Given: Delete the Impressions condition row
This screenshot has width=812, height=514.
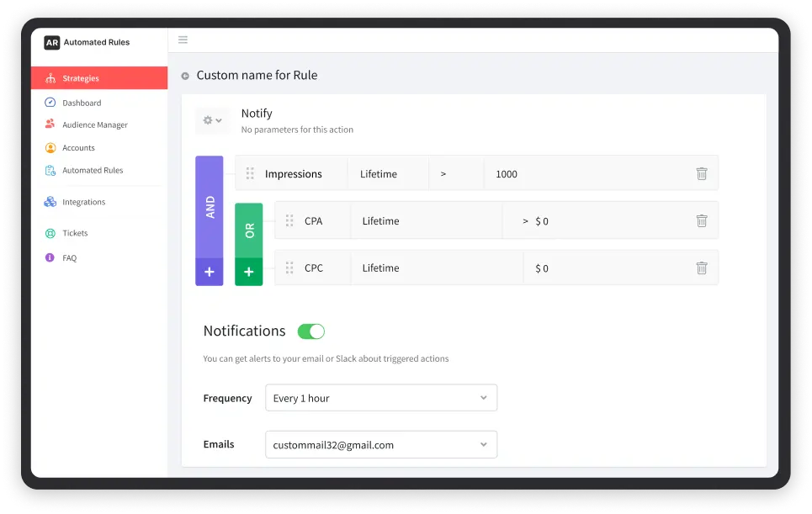Looking at the screenshot, I should coord(701,174).
